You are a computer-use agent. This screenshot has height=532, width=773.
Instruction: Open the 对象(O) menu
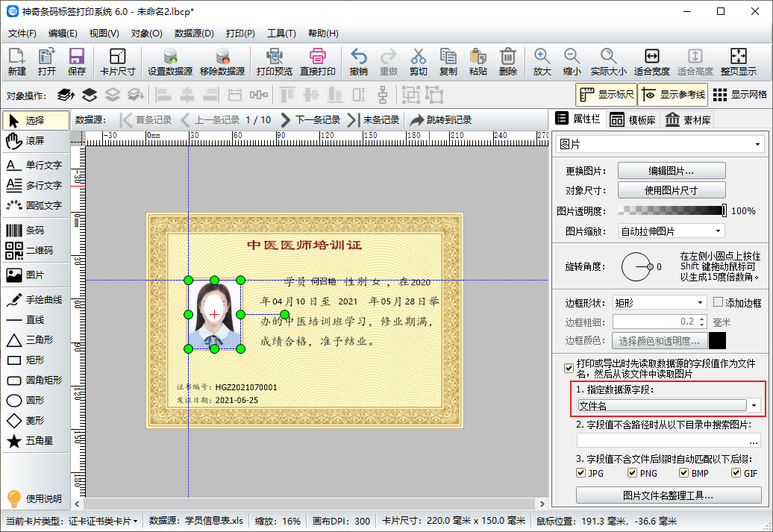pyautogui.click(x=146, y=34)
